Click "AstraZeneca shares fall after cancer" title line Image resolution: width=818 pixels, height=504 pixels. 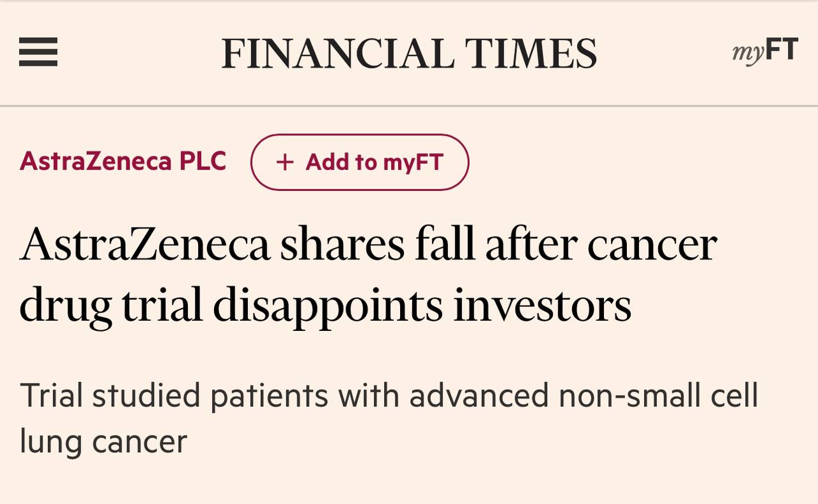click(368, 245)
